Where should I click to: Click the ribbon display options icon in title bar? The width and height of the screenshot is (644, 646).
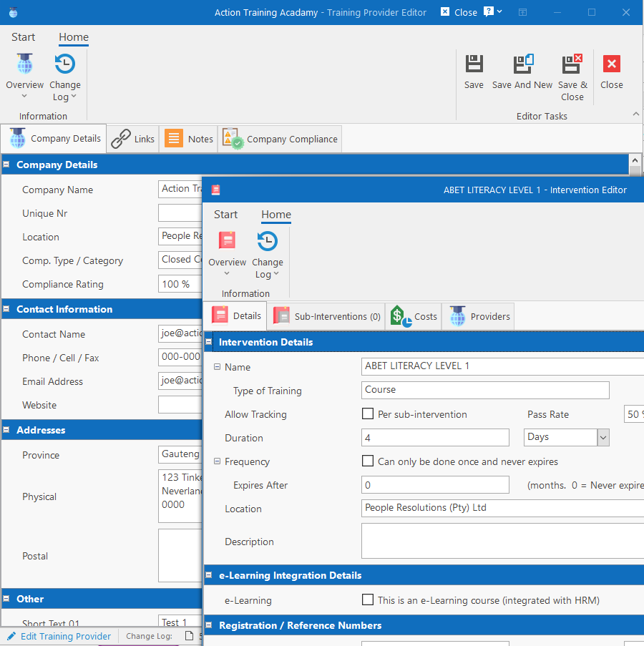tap(522, 12)
